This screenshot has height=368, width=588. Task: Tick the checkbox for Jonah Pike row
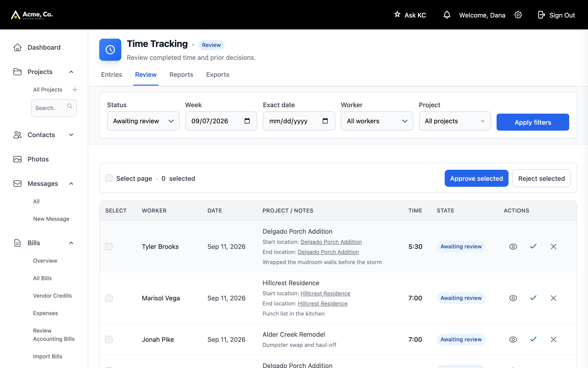pos(109,339)
